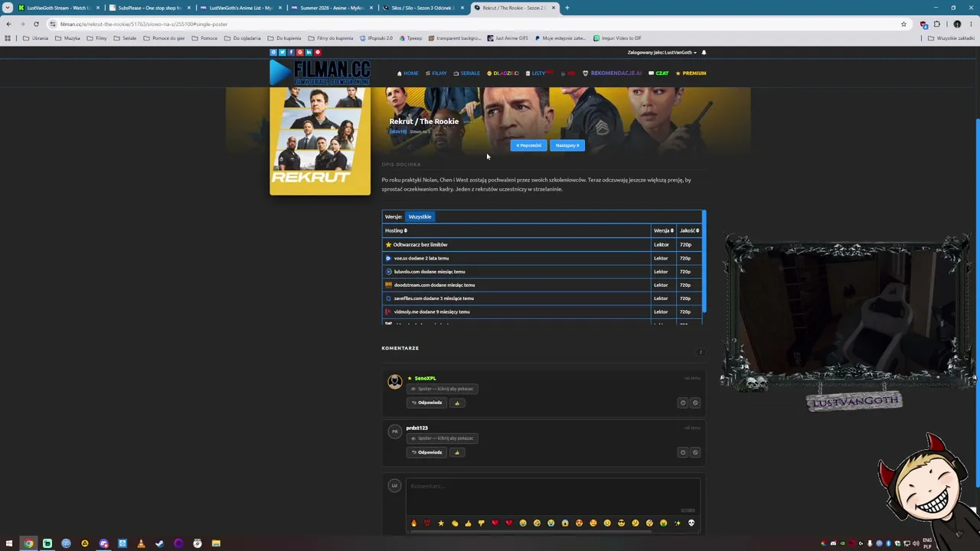
Task: Select the voe.sx hosting row
Action: tap(541, 258)
